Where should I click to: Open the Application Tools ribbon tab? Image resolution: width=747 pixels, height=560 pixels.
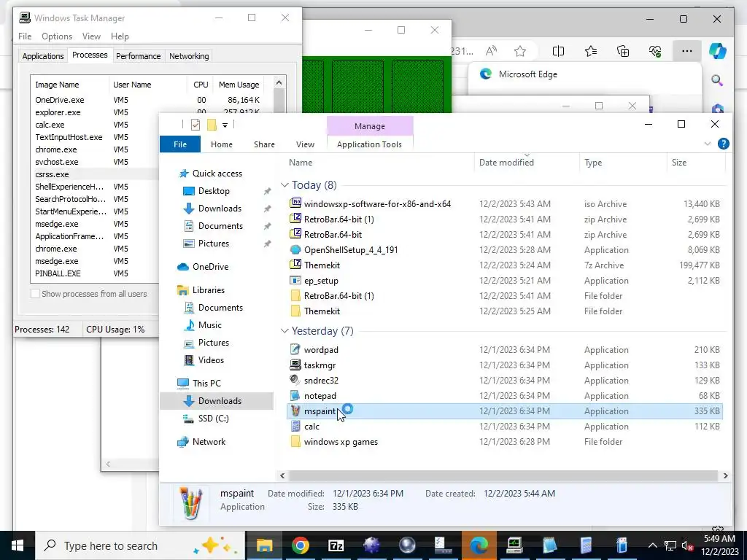tap(369, 144)
